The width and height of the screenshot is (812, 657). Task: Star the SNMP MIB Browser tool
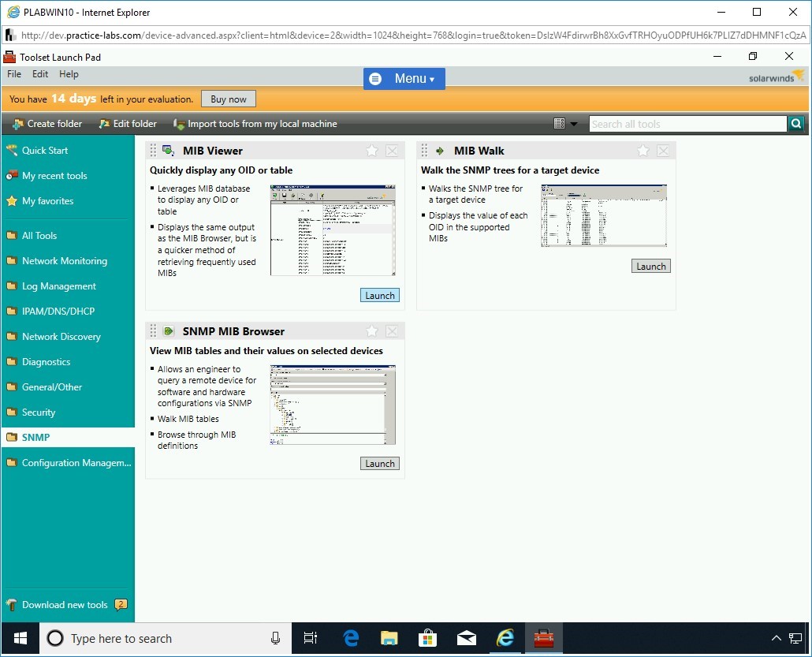[372, 331]
